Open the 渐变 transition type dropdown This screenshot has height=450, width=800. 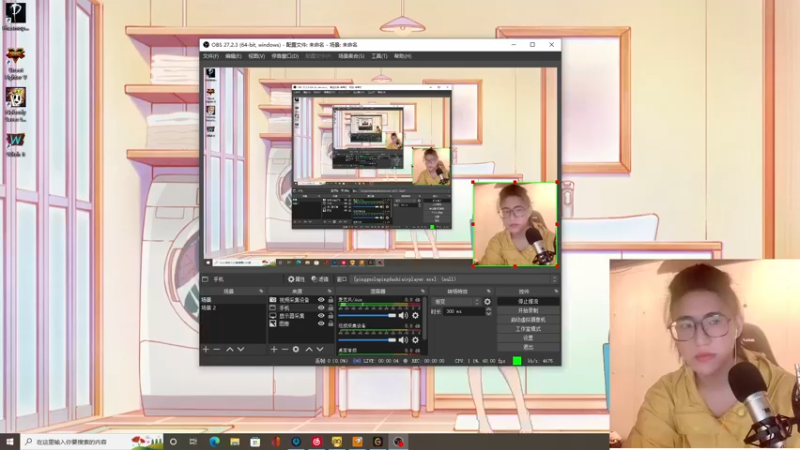456,302
